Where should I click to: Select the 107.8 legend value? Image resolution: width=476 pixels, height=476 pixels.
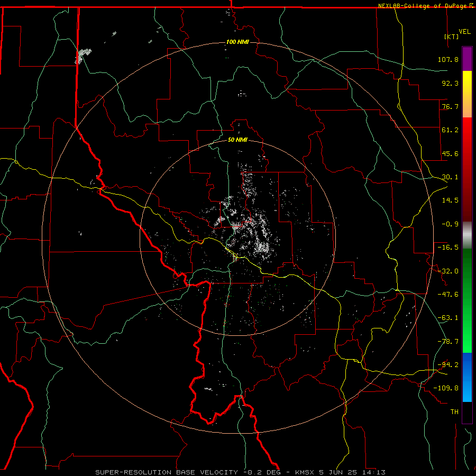448,59
